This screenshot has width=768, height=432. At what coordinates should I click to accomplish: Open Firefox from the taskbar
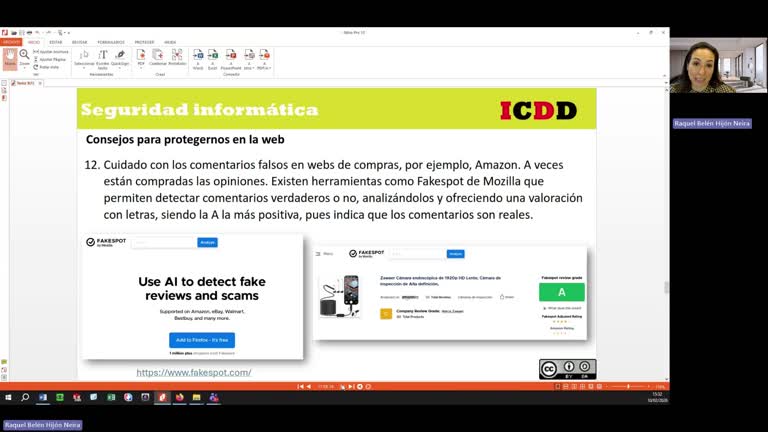pyautogui.click(x=180, y=397)
